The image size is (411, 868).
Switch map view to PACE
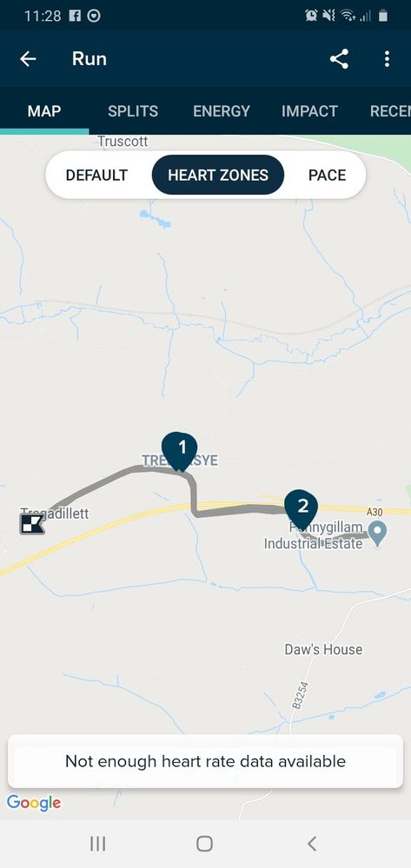(x=327, y=175)
